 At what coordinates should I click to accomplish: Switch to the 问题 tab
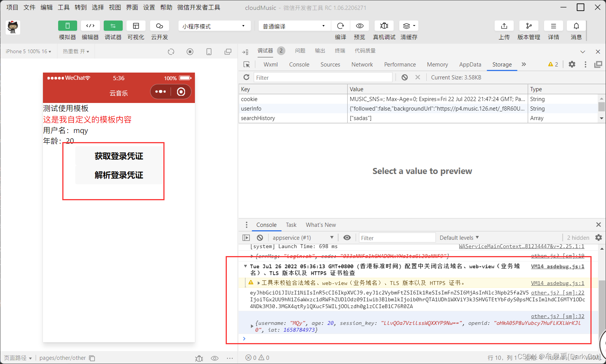tap(300, 51)
